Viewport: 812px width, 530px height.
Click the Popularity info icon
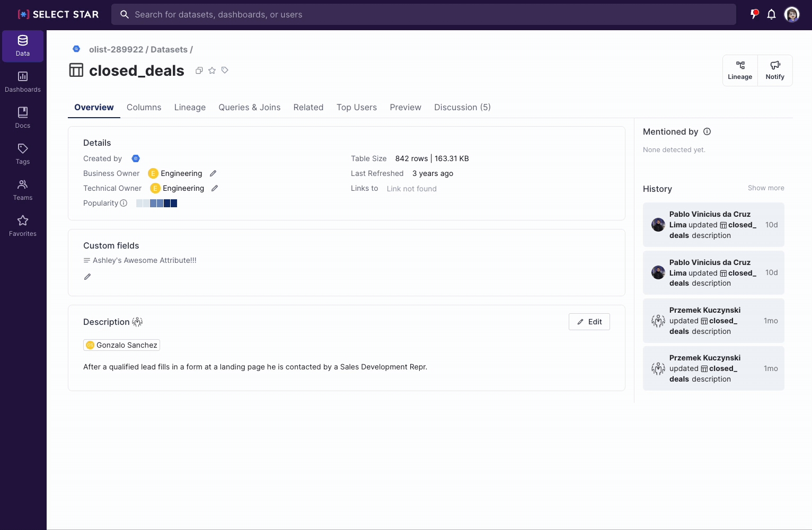coord(123,203)
